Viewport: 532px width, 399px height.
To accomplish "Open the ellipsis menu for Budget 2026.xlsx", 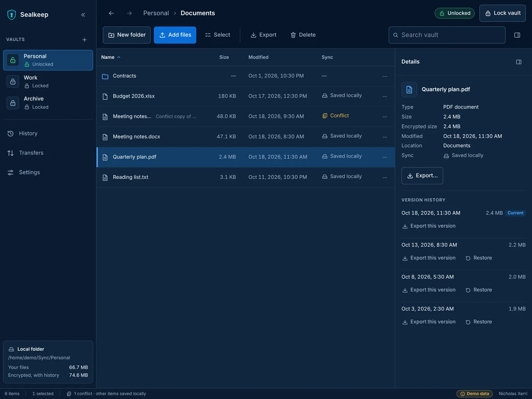I will 385,96.
